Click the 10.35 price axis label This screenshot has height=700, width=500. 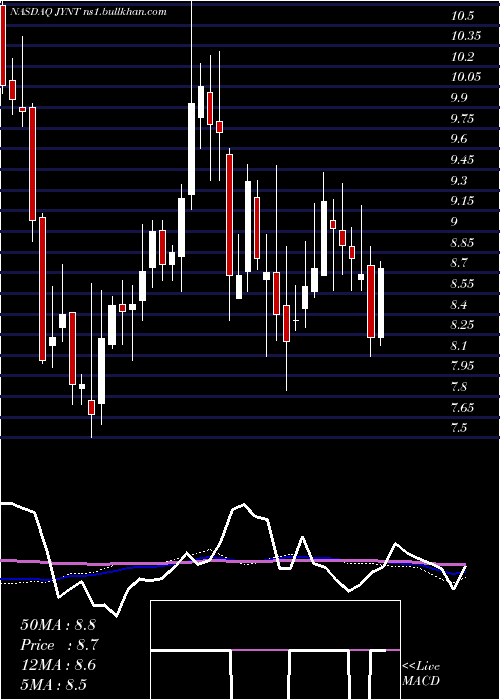pos(466,36)
